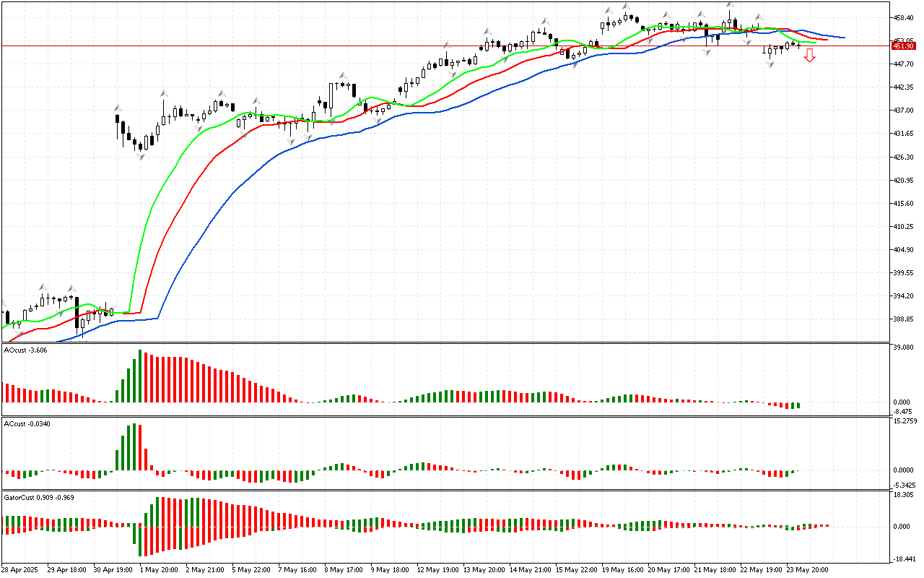Click the green Alligator lips line

coord(166,173)
